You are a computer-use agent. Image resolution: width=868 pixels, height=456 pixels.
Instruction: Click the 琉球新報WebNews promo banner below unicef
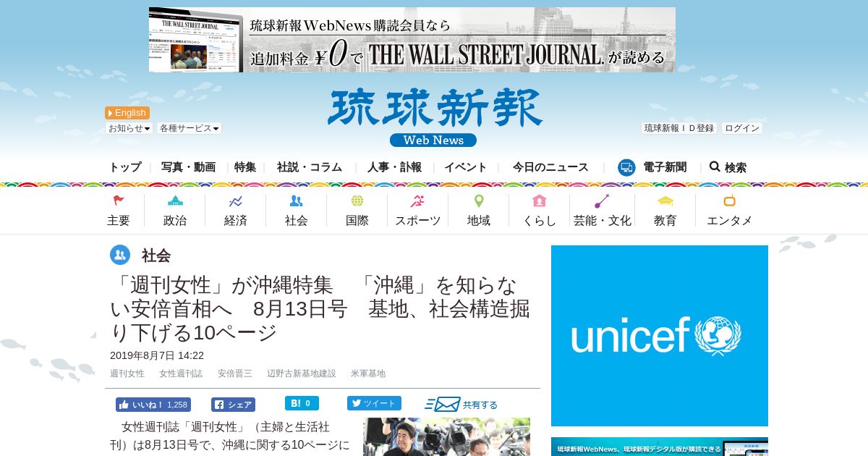click(660, 447)
